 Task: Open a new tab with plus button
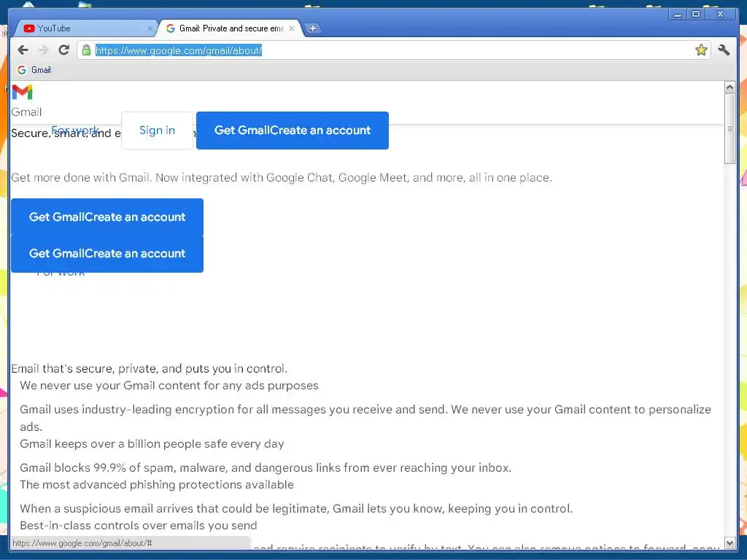312,28
